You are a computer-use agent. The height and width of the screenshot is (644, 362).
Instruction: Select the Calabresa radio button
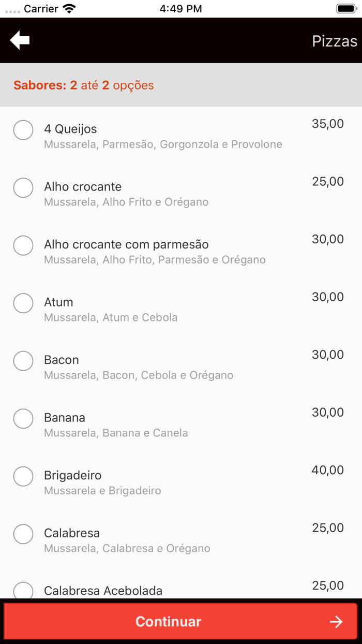click(x=23, y=534)
